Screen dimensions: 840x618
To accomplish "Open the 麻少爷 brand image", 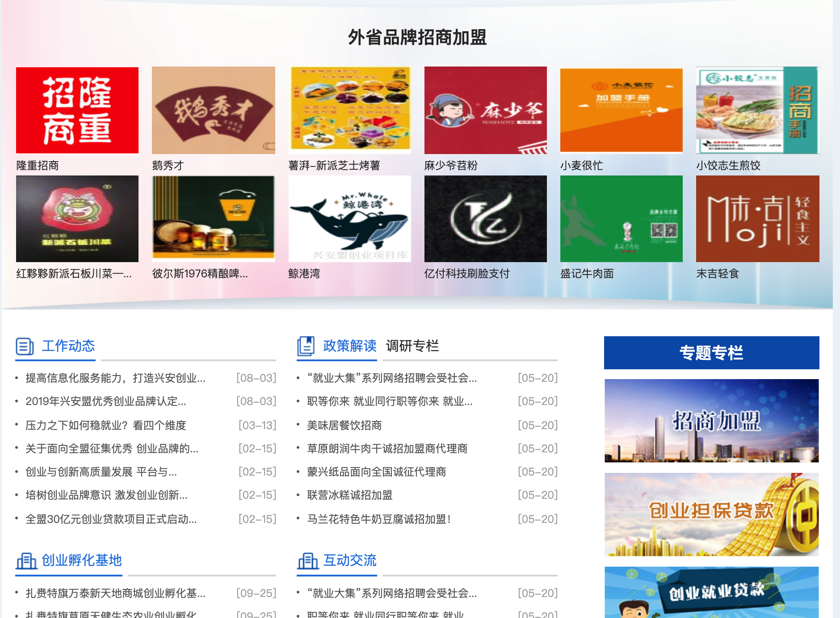I will click(x=486, y=110).
